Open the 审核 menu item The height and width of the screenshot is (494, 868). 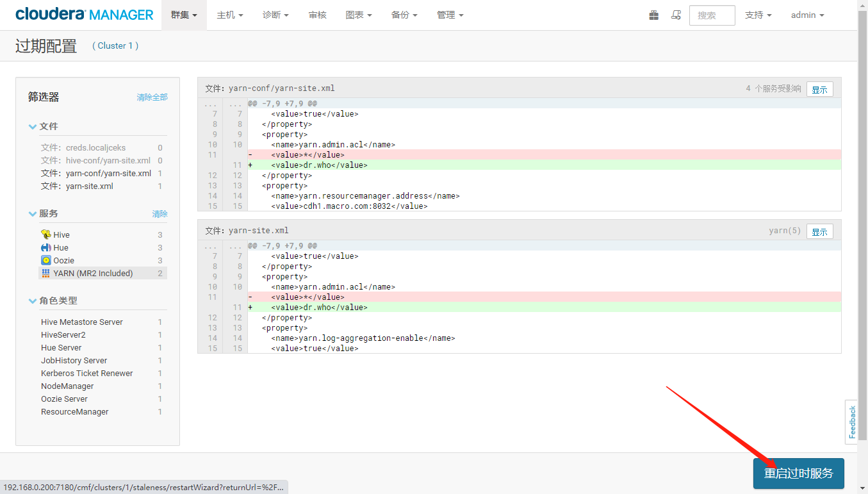coord(317,15)
